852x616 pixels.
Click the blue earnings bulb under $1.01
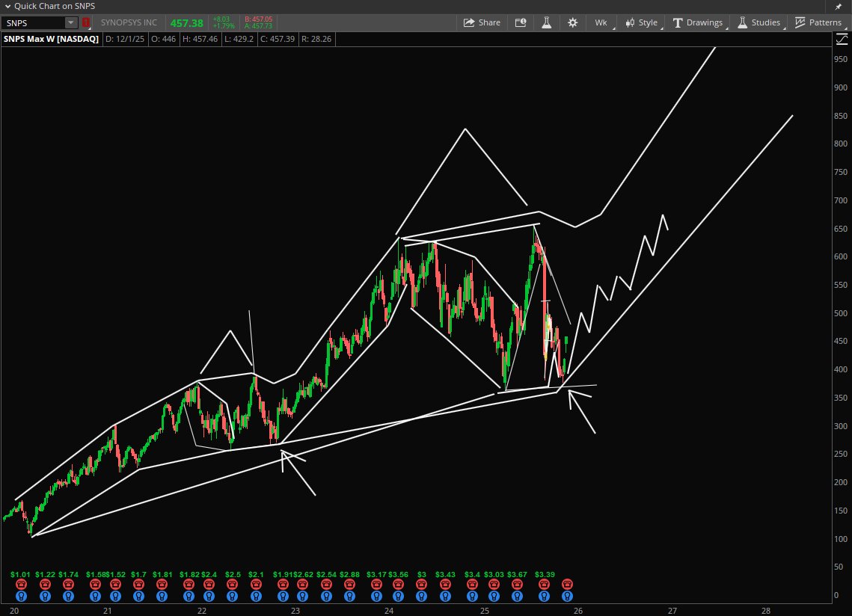[x=21, y=597]
